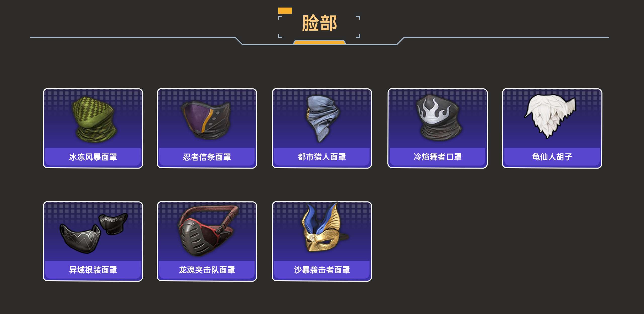Select the 沙暴袭击者面罩 label
644x314 pixels.
point(322,270)
